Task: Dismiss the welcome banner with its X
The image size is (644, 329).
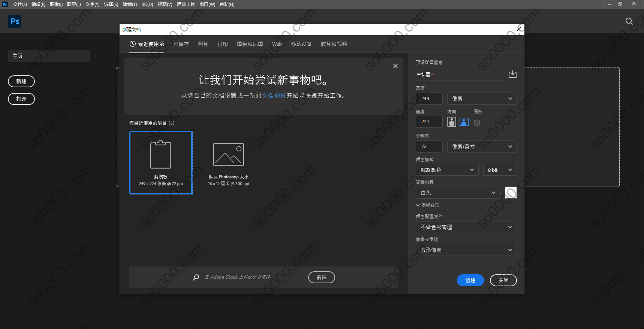Action: pyautogui.click(x=395, y=66)
